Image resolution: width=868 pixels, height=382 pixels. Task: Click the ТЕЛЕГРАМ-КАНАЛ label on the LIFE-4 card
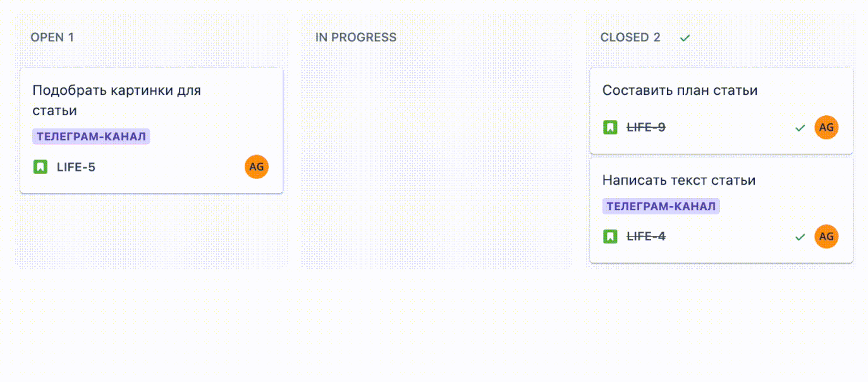(661, 206)
